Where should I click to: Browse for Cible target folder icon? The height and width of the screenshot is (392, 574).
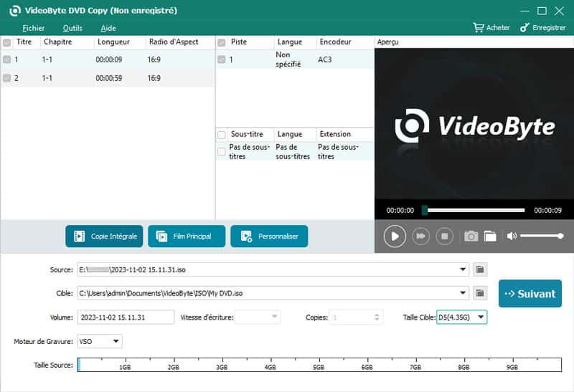pyautogui.click(x=481, y=293)
